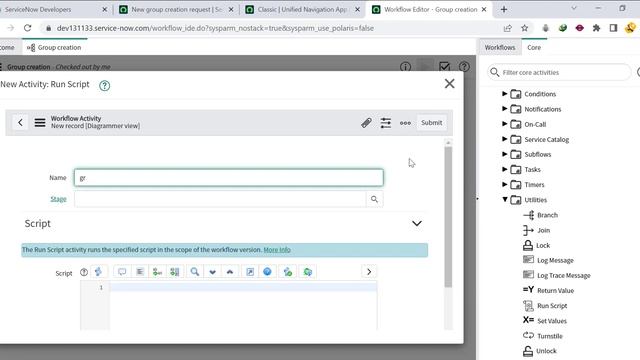Follow the Stage label link
Image resolution: width=640 pixels, height=360 pixels.
click(58, 199)
